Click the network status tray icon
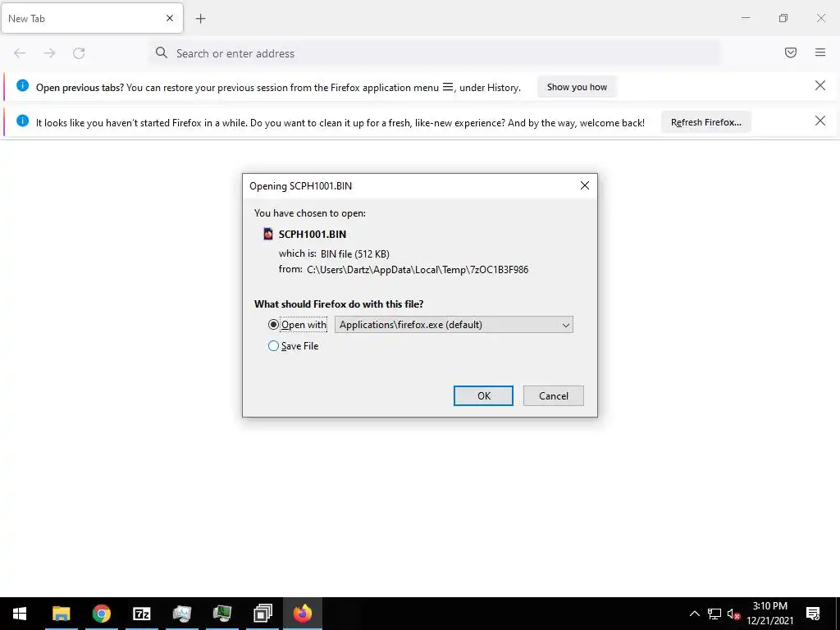The height and width of the screenshot is (630, 840). pyautogui.click(x=714, y=614)
